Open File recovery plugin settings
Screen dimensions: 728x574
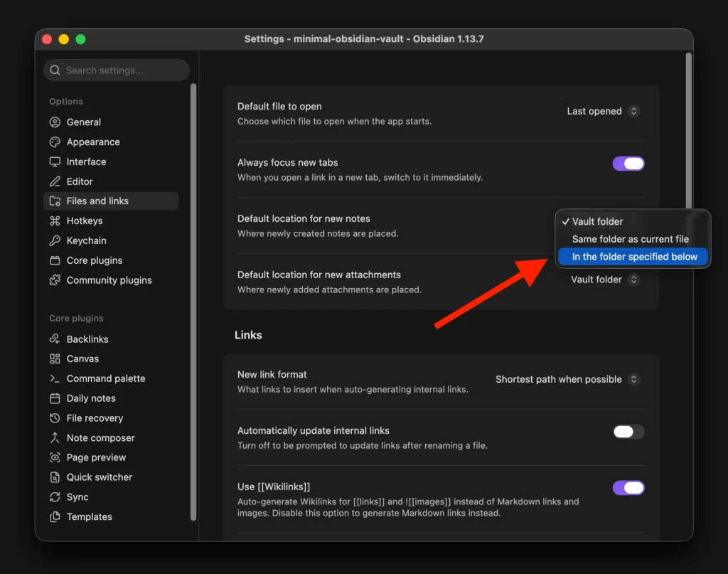click(111, 418)
